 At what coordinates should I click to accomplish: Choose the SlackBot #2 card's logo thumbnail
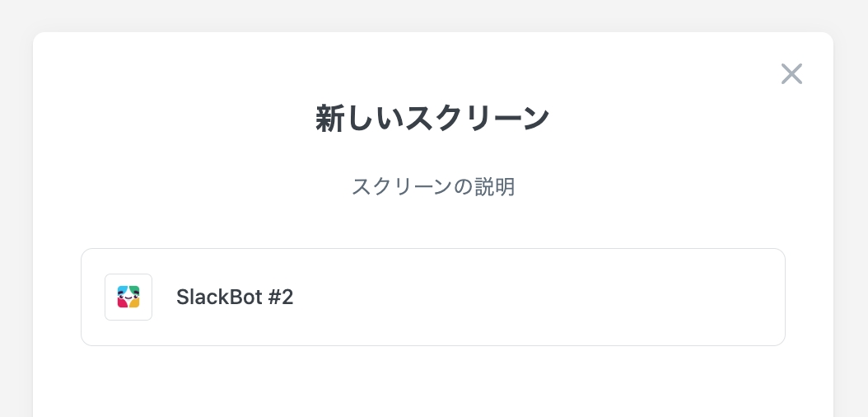[x=128, y=297]
